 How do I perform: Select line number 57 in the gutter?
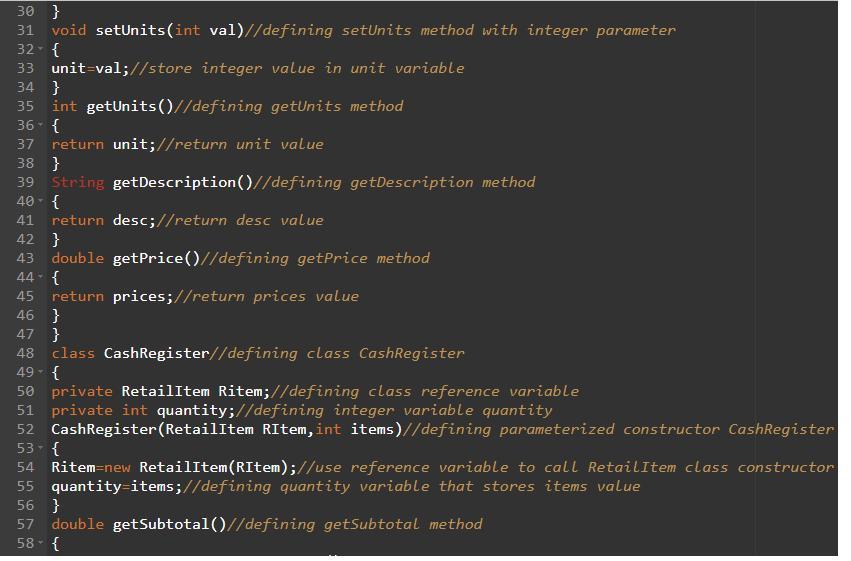[25, 524]
